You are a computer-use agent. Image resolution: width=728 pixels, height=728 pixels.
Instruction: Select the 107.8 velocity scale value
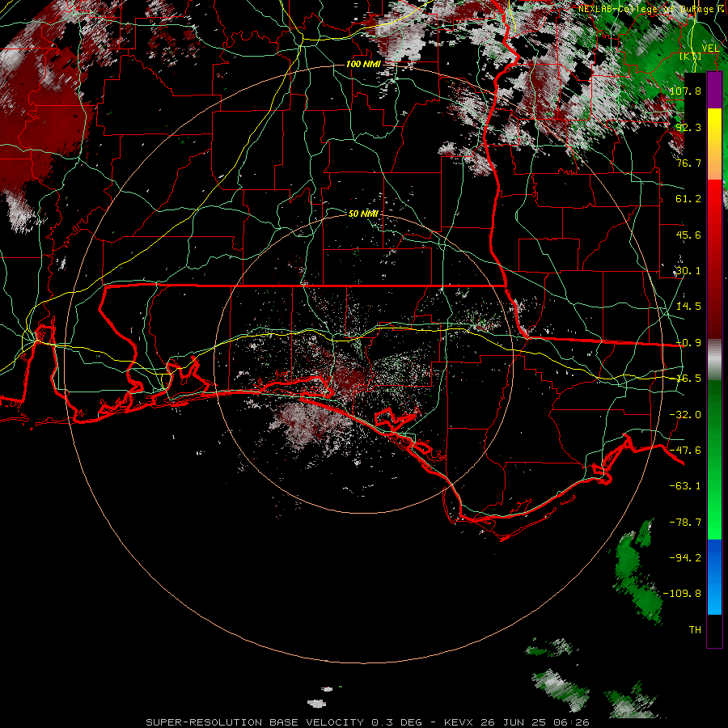pos(685,91)
